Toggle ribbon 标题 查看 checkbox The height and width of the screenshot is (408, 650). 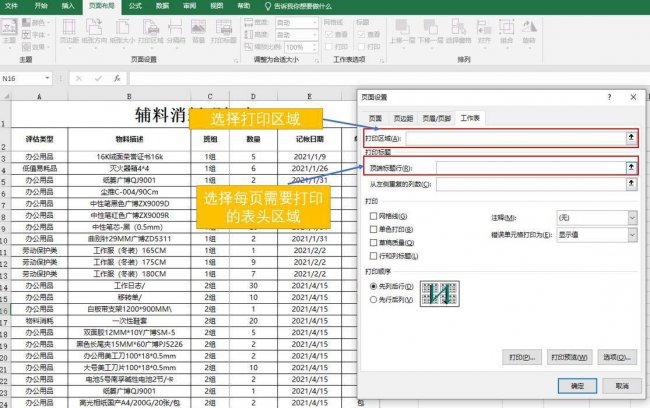tap(361, 34)
